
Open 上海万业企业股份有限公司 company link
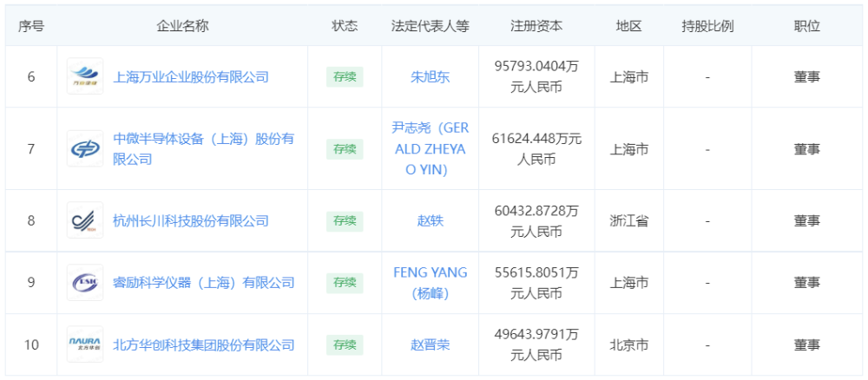(191, 77)
